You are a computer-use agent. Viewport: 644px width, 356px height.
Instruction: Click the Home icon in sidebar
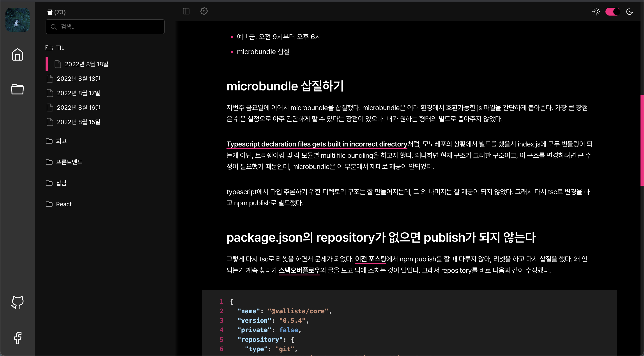(17, 55)
